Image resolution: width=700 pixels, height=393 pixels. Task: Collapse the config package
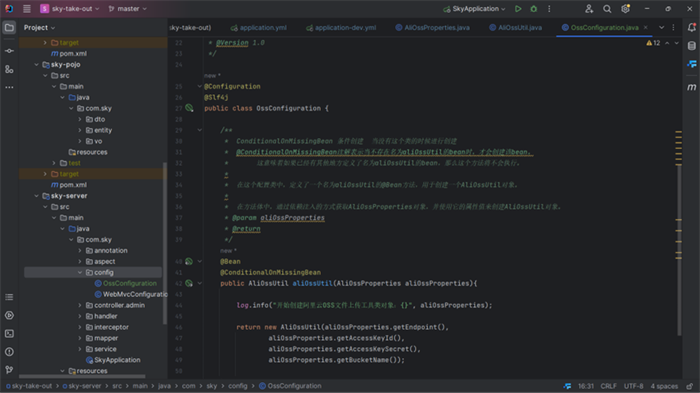80,272
